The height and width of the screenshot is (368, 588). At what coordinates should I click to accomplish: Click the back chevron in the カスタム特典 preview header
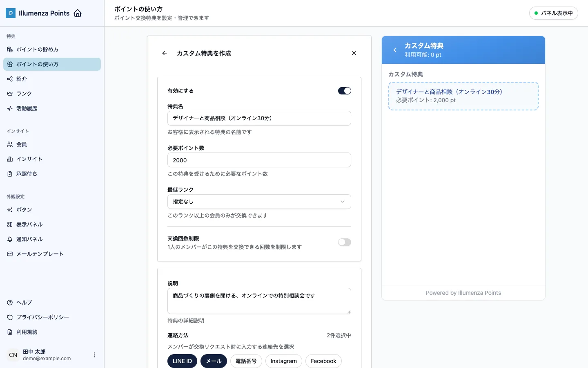[x=395, y=50]
